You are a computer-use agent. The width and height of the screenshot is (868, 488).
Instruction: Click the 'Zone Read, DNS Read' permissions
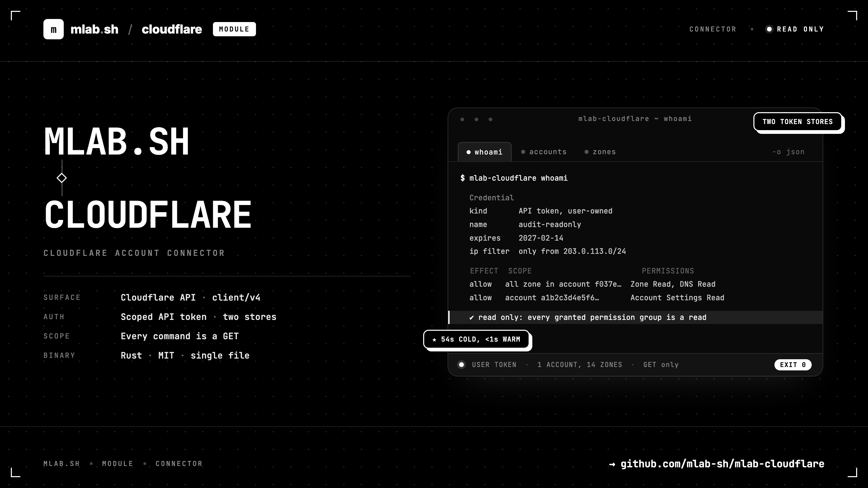pos(673,284)
